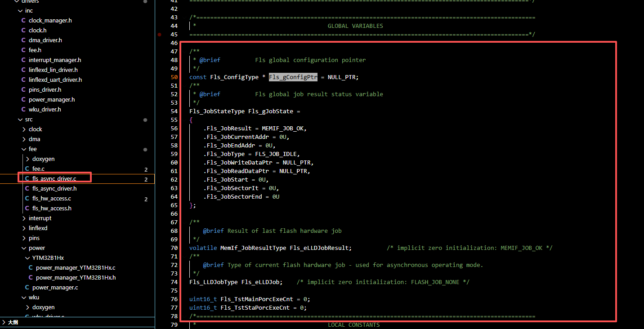Click the C icon beside clock_manager.h

click(23, 21)
